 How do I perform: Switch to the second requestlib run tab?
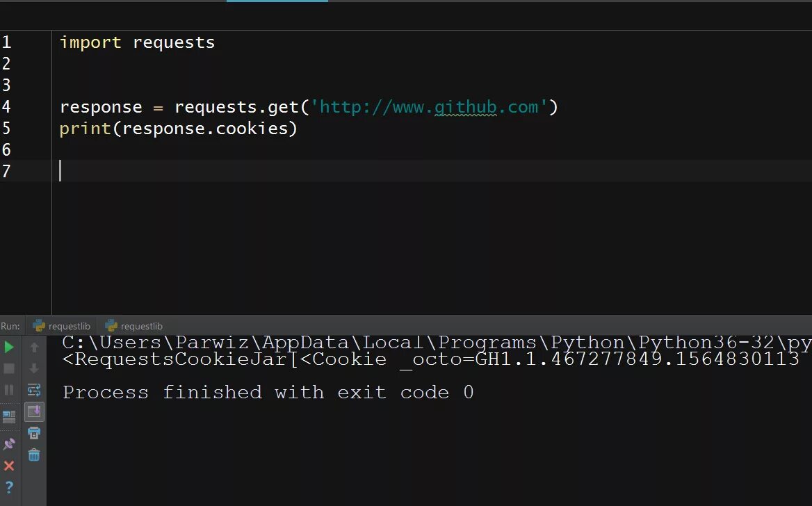click(134, 326)
